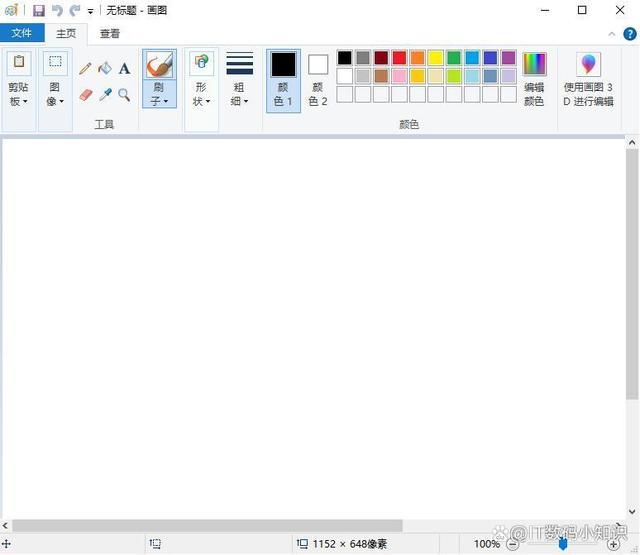Click the horizontal scrollbar thumb
The width and height of the screenshot is (640, 555).
(x=207, y=526)
